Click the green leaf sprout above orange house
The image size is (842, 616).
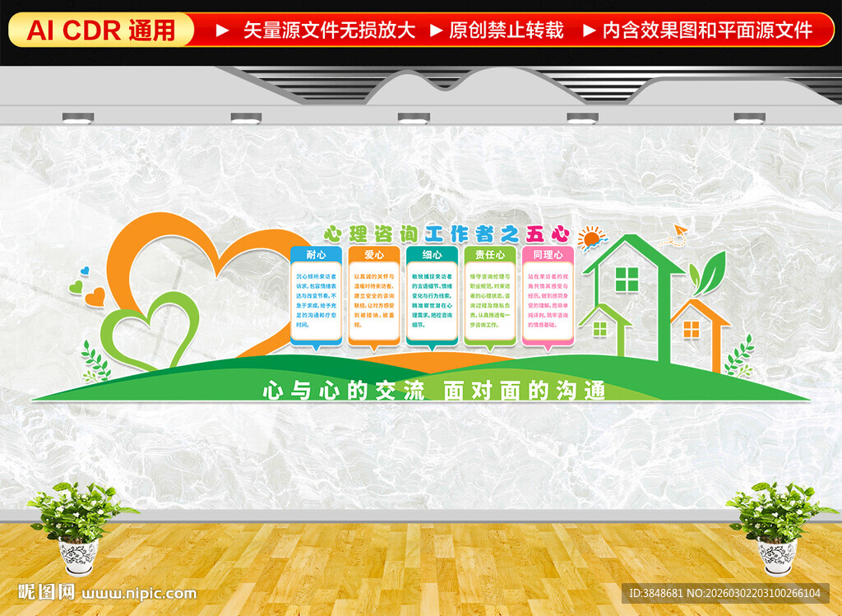(x=707, y=273)
